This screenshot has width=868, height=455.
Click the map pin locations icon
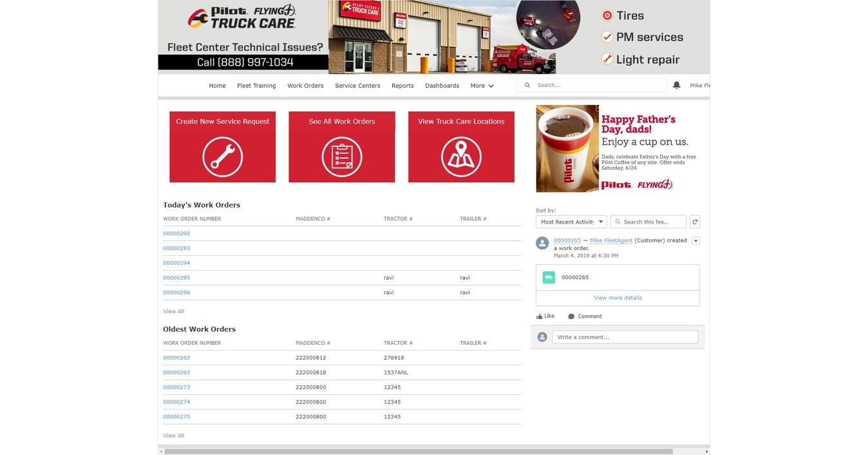(x=461, y=157)
